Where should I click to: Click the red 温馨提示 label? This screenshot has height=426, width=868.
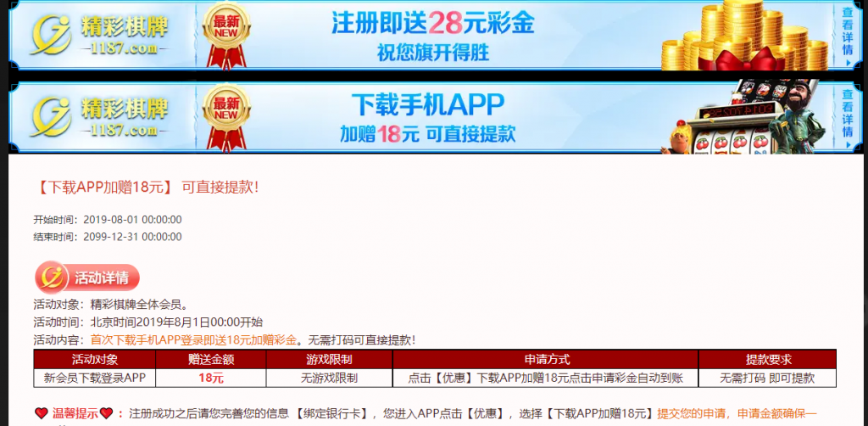(x=75, y=413)
